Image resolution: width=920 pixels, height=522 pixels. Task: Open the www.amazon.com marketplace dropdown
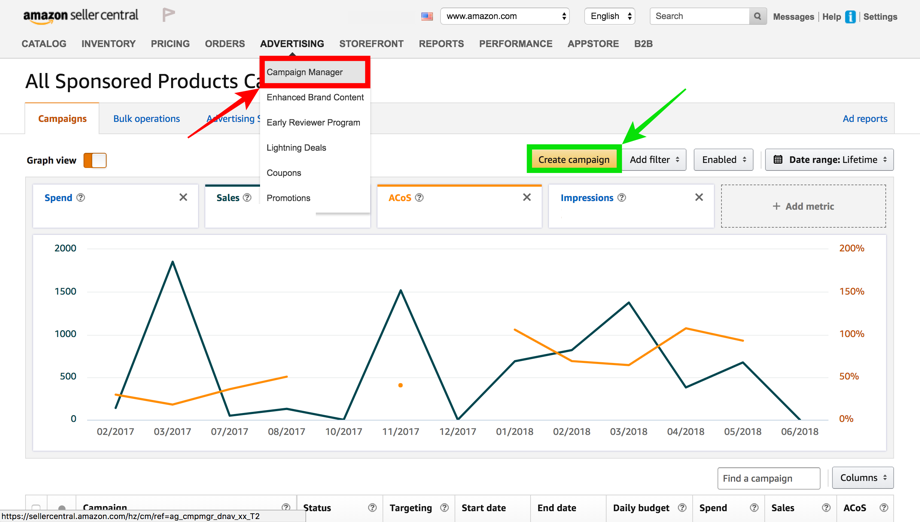pos(505,16)
